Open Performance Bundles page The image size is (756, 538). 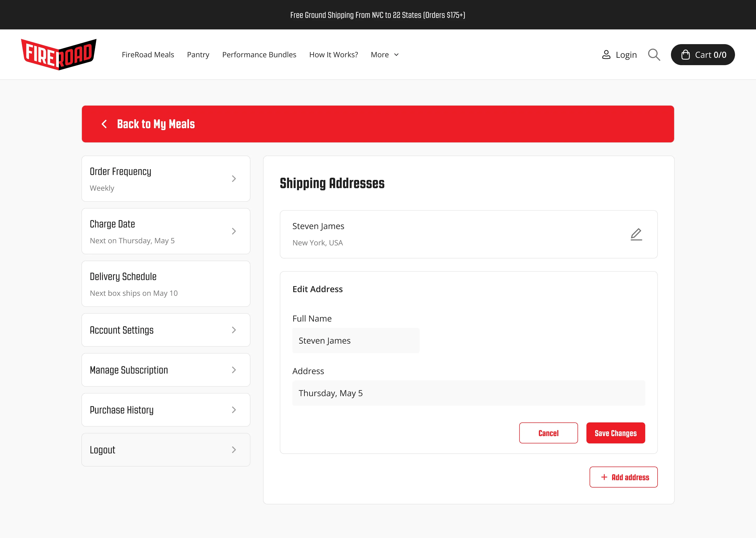coord(259,55)
